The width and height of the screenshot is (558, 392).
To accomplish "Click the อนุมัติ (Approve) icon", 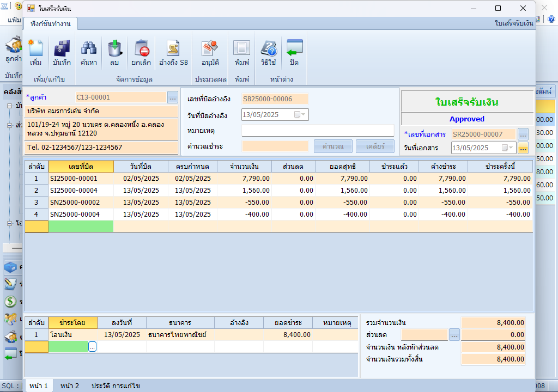I will point(210,53).
